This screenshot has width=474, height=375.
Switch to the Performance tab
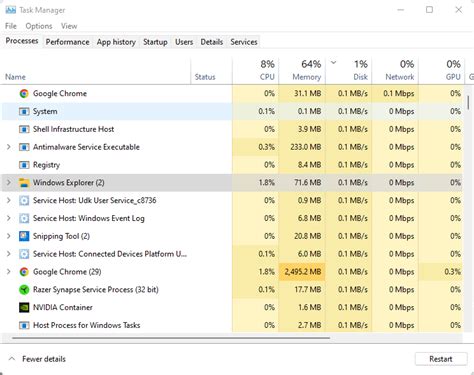(67, 42)
